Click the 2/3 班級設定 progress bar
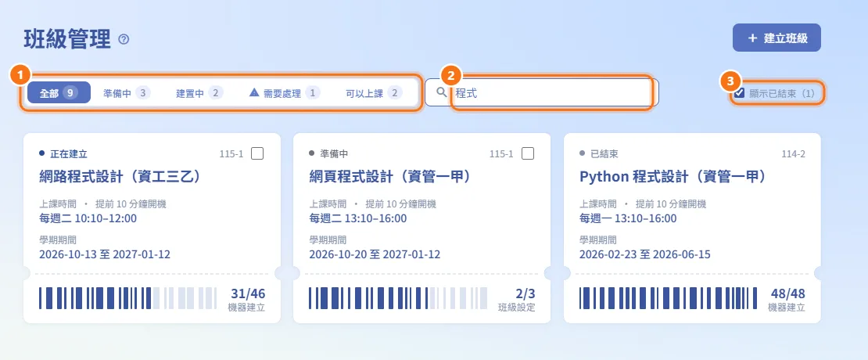Image resolution: width=868 pixels, height=360 pixels. click(398, 298)
